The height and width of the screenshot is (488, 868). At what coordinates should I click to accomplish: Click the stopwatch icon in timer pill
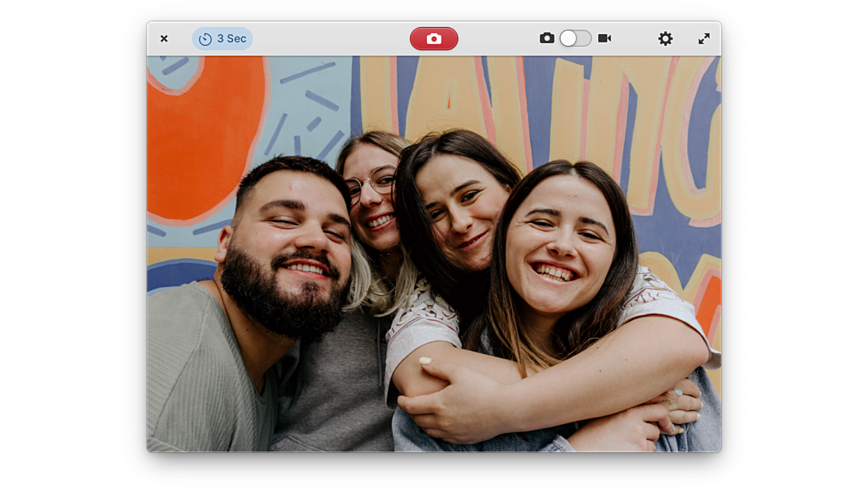(x=205, y=39)
